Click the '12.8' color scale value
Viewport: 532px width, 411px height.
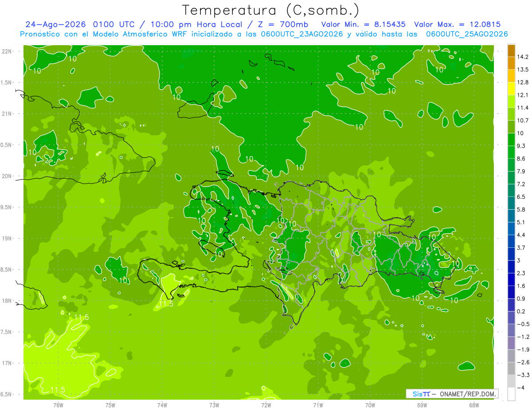pos(524,82)
